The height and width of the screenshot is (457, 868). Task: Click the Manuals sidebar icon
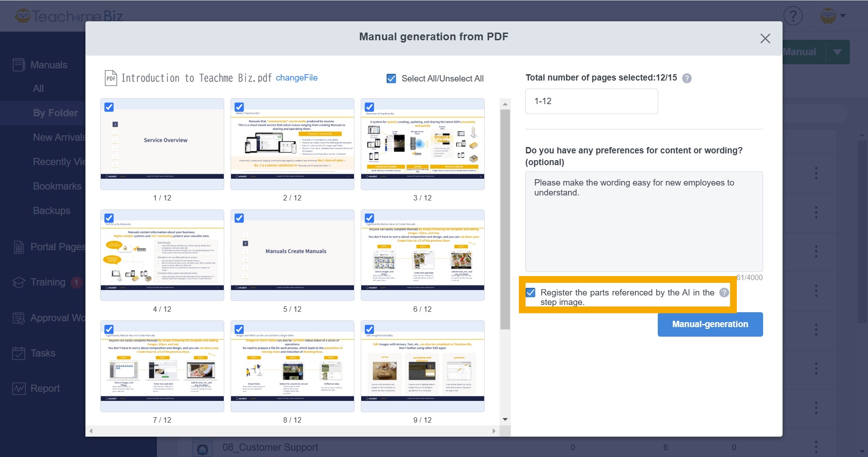pos(19,65)
